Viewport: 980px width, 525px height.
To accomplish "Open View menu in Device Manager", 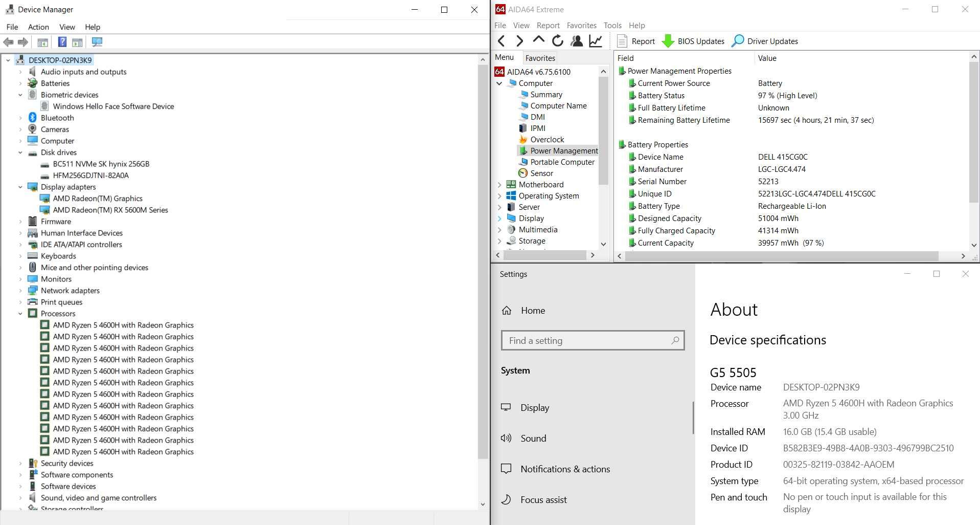I will 67,27.
